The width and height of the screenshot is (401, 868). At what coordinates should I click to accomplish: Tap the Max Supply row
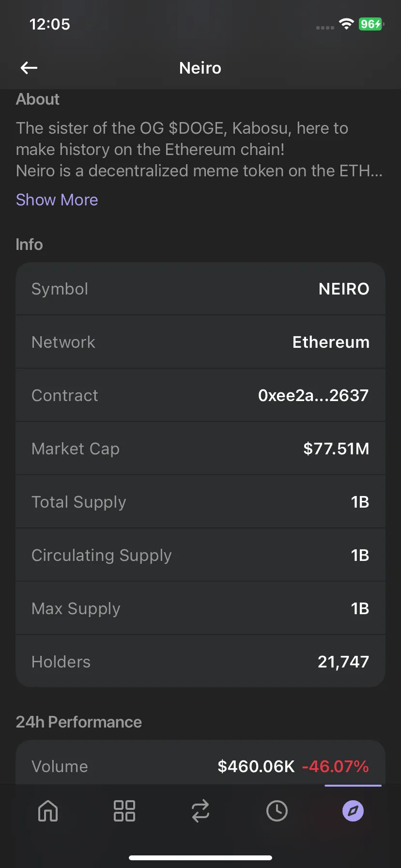tap(200, 608)
